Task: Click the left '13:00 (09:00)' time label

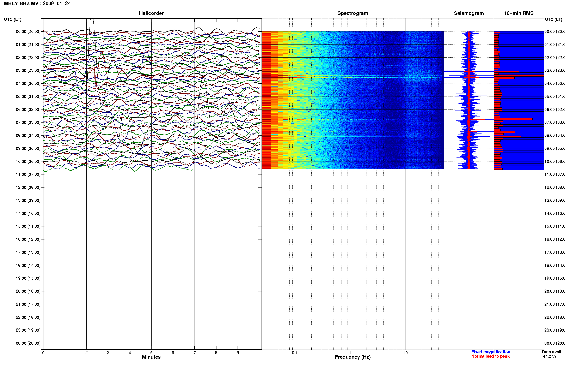Action: pyautogui.click(x=28, y=200)
